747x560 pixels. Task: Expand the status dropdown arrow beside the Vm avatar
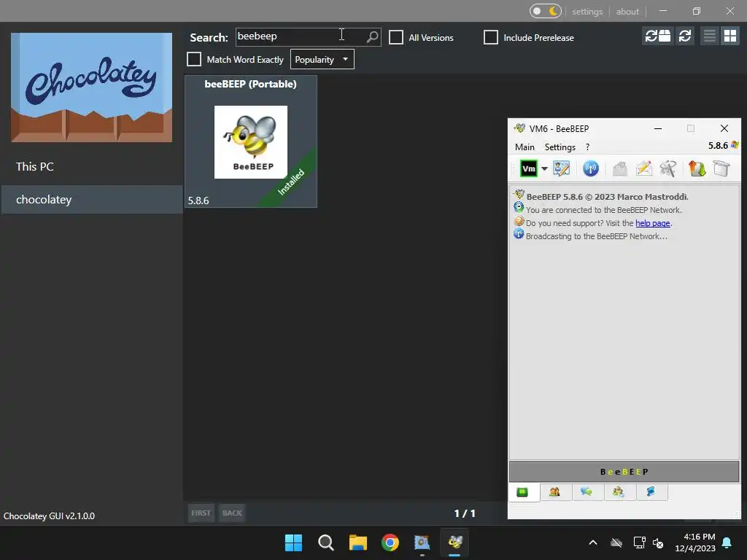pos(544,168)
